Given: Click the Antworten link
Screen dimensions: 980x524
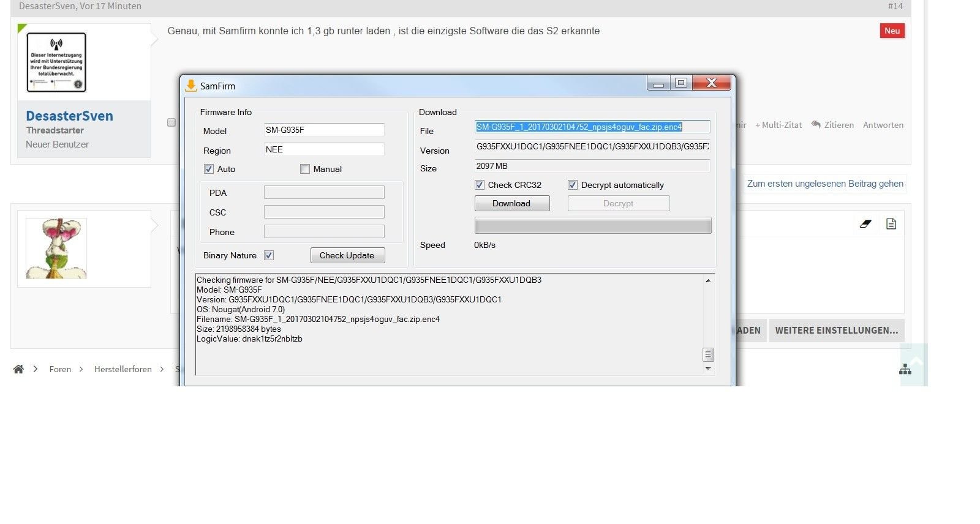Looking at the screenshot, I should pos(883,125).
